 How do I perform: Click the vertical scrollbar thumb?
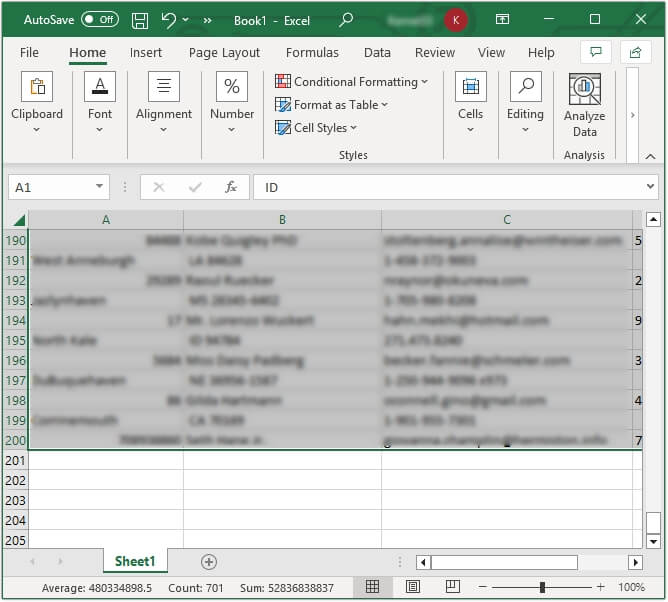tap(653, 522)
